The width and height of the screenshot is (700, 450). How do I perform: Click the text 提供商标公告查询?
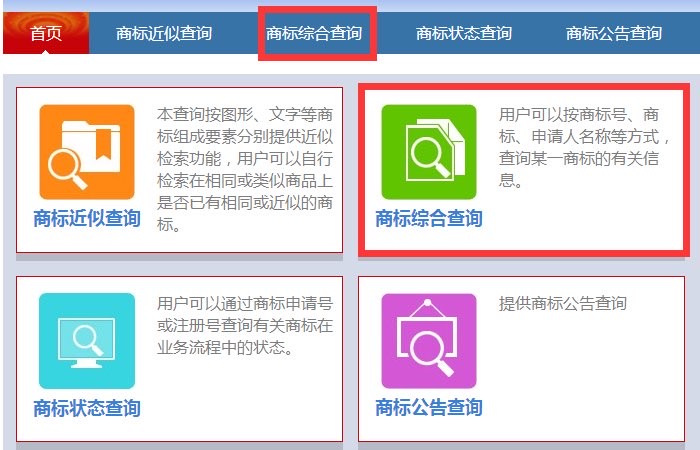click(x=563, y=304)
